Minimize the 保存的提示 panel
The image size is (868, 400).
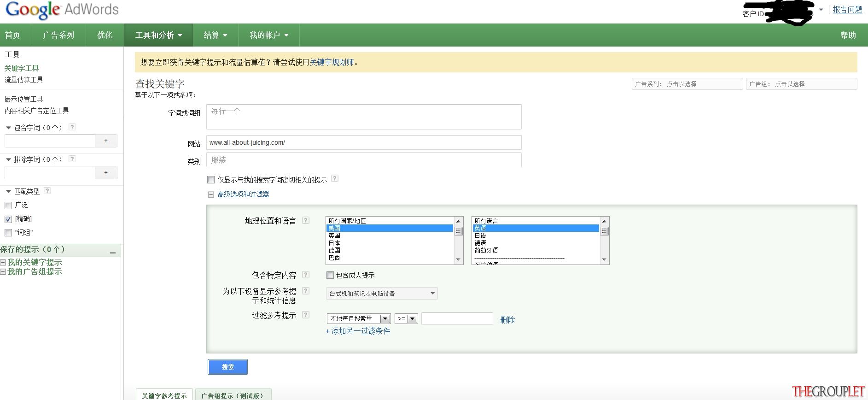[x=113, y=253]
